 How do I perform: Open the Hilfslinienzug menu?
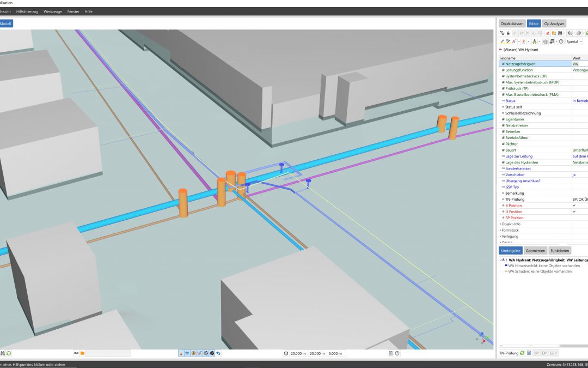pos(27,11)
